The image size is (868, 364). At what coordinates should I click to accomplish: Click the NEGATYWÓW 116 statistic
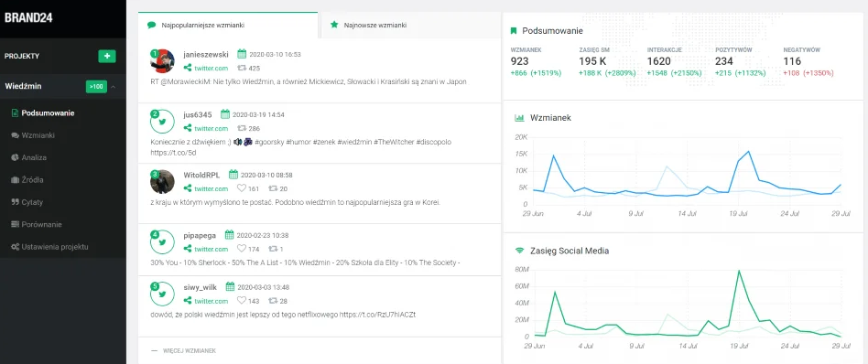(808, 61)
